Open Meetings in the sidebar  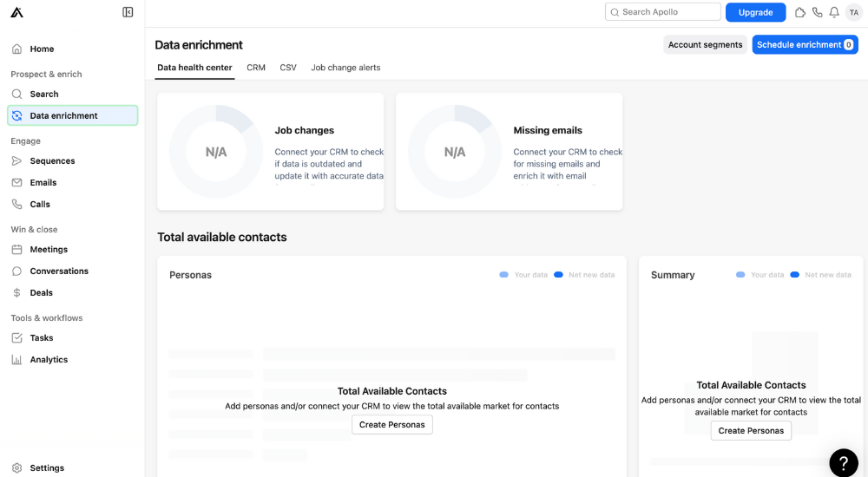pyautogui.click(x=73, y=250)
